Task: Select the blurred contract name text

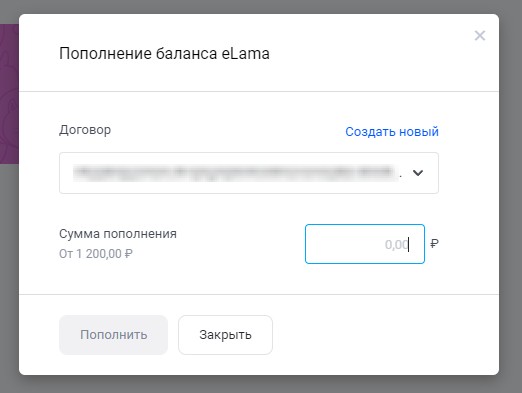Action: 233,172
